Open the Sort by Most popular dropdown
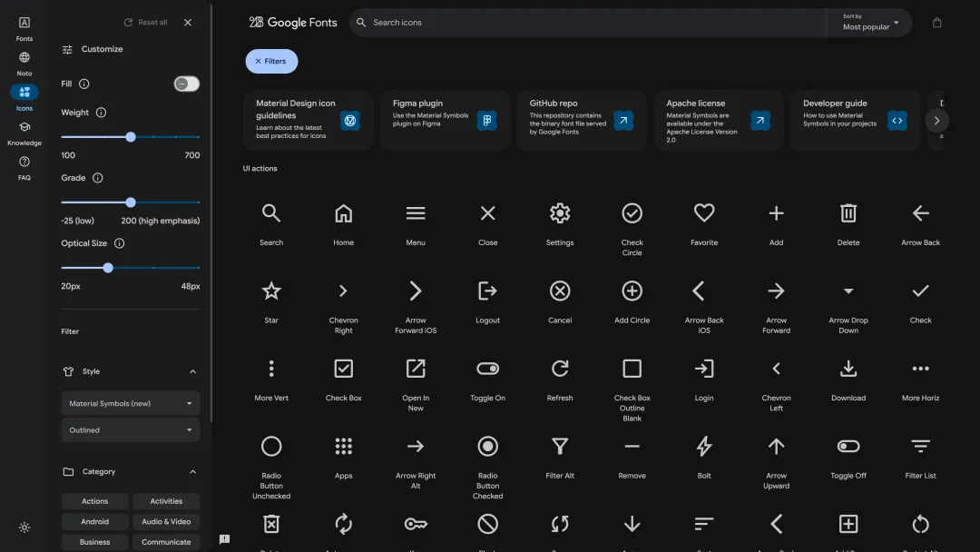Image resolution: width=980 pixels, height=552 pixels. [870, 23]
